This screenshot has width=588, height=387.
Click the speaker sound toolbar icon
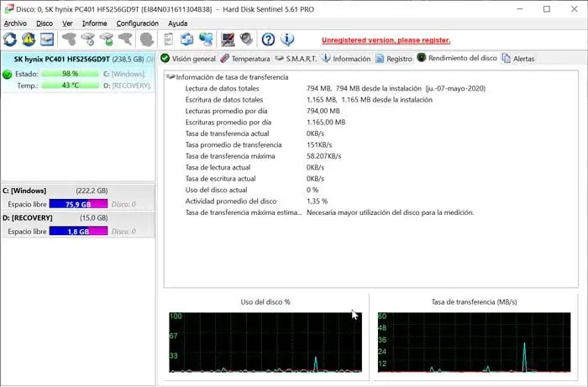tap(246, 39)
